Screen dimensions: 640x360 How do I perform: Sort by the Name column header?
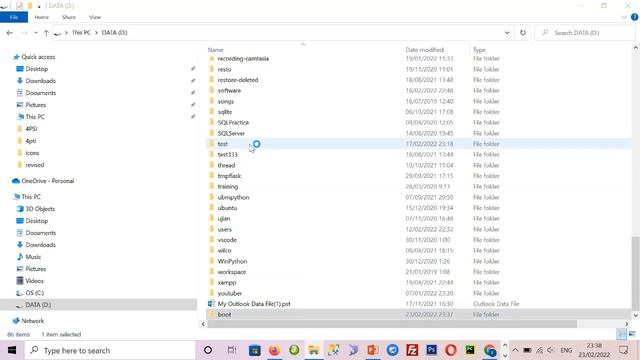[215, 50]
